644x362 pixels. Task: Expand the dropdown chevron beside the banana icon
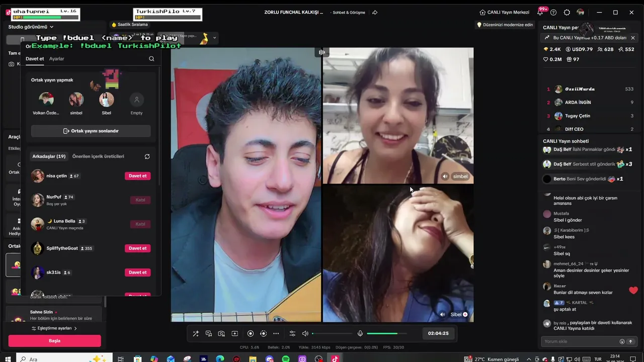tap(215, 38)
